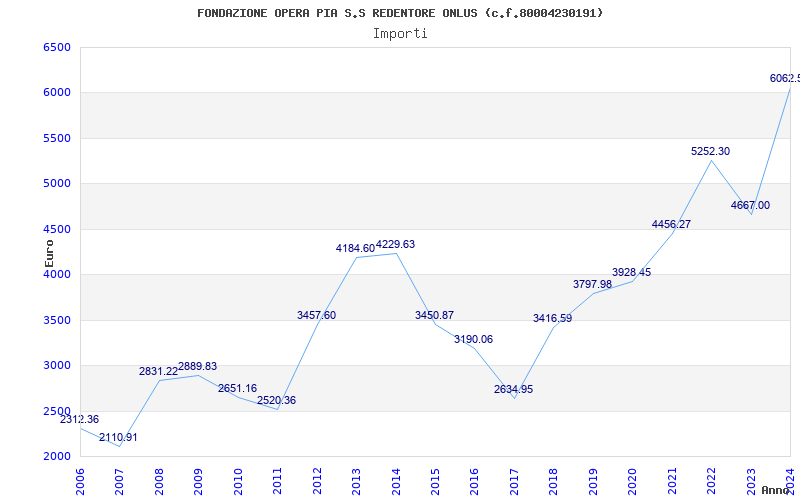
Task: Click the x-axis year 2009
Action: point(198,482)
